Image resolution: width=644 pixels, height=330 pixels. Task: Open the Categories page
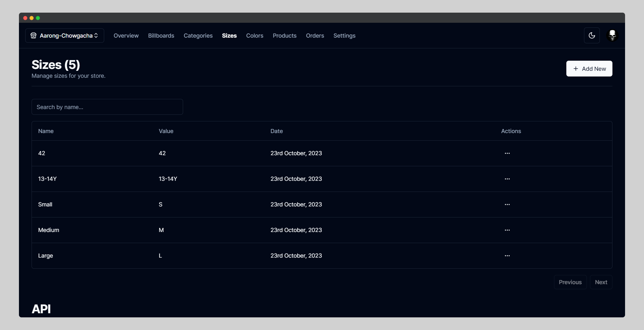tap(198, 36)
